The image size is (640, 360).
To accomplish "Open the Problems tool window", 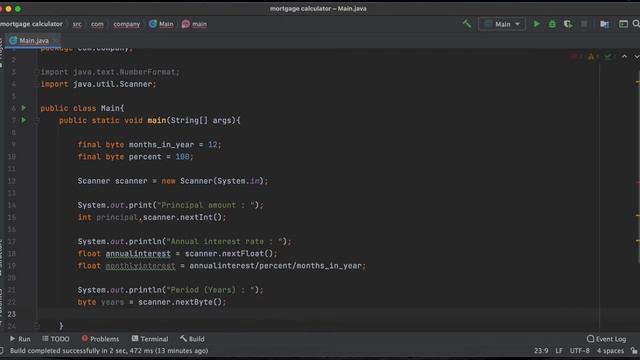I will click(x=100, y=339).
